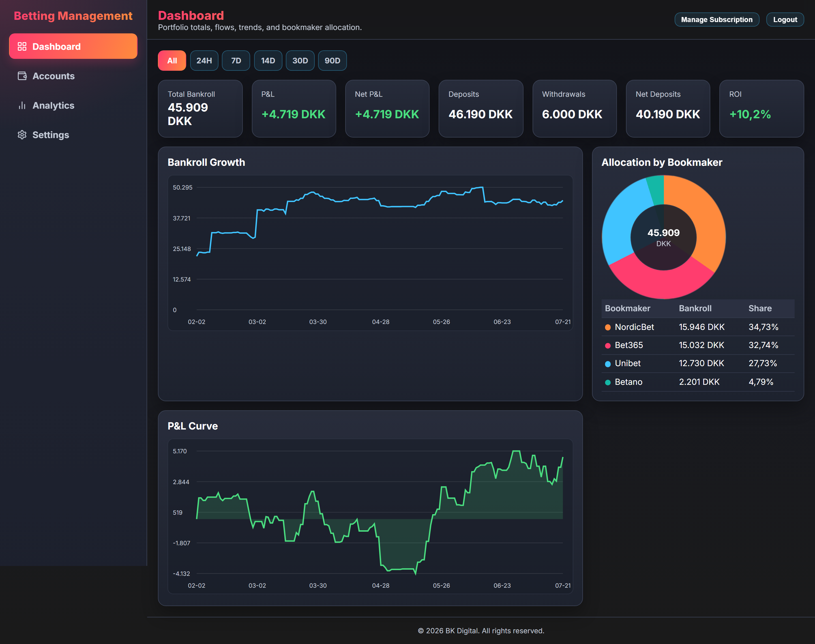Click the Net P&L card
The width and height of the screenshot is (815, 644).
click(x=387, y=109)
